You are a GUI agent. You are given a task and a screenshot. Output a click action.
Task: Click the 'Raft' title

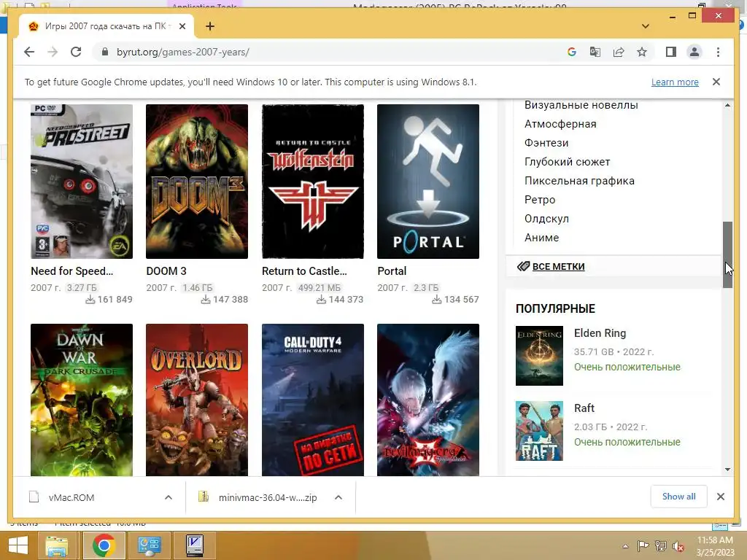pos(584,408)
